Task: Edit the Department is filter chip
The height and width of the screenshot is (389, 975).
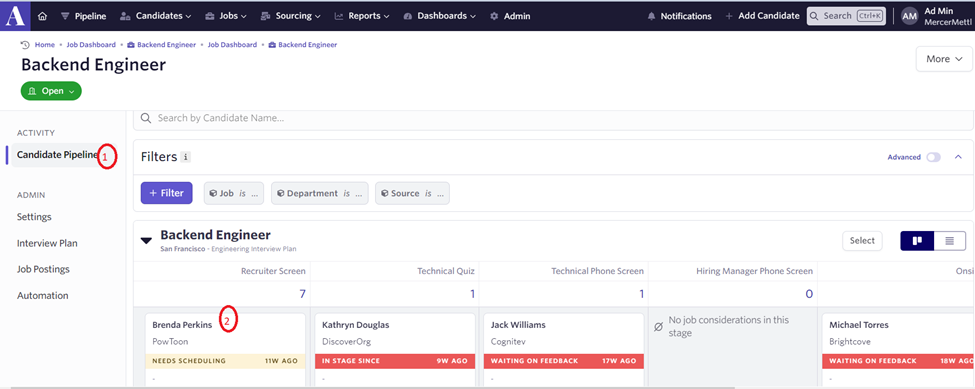Action: coord(320,193)
